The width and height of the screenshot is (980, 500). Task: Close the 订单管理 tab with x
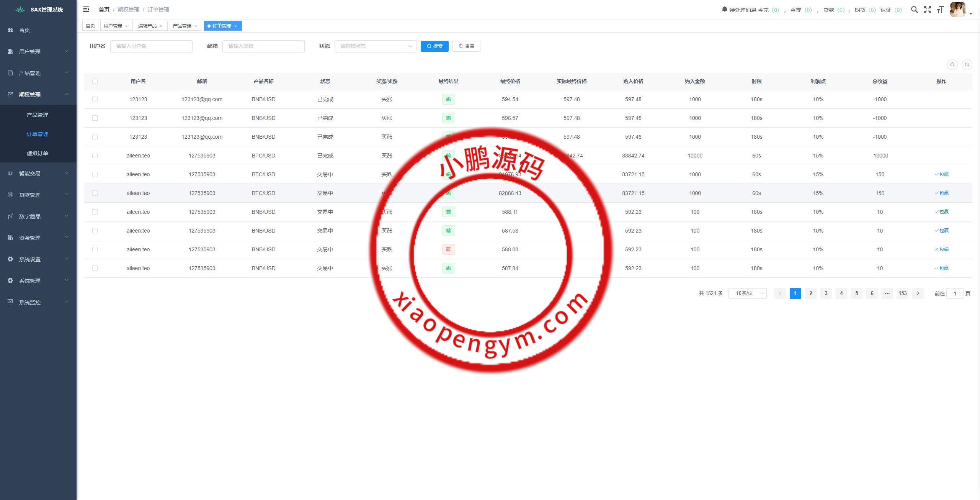click(x=235, y=26)
